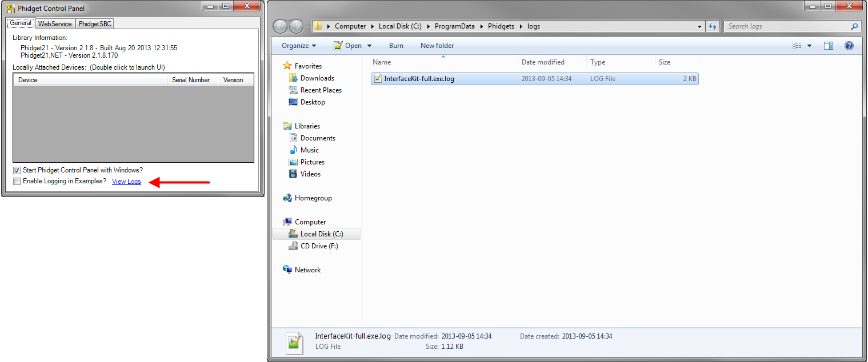Click the Version column header in the device list
This screenshot has height=362, width=868.
pos(237,80)
